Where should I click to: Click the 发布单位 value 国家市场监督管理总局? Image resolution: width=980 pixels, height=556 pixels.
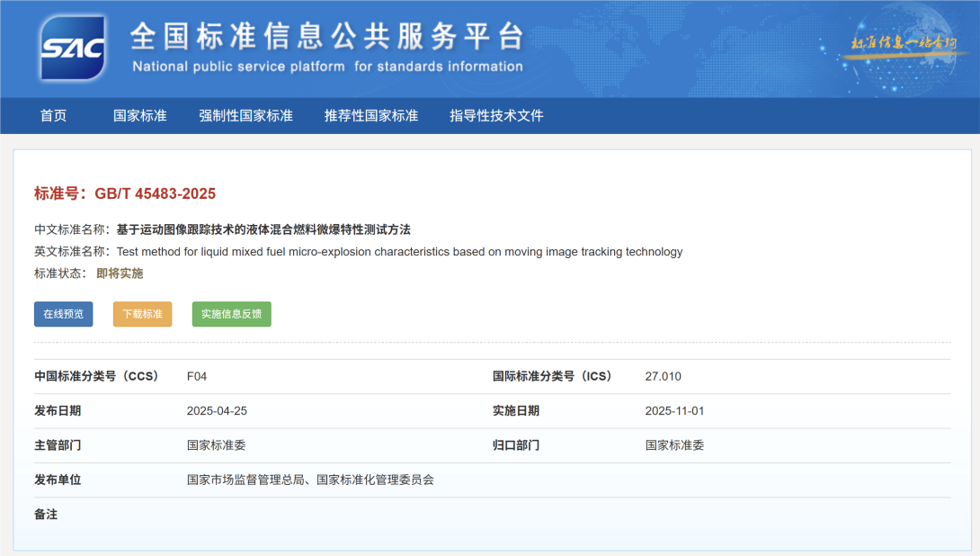pos(243,480)
